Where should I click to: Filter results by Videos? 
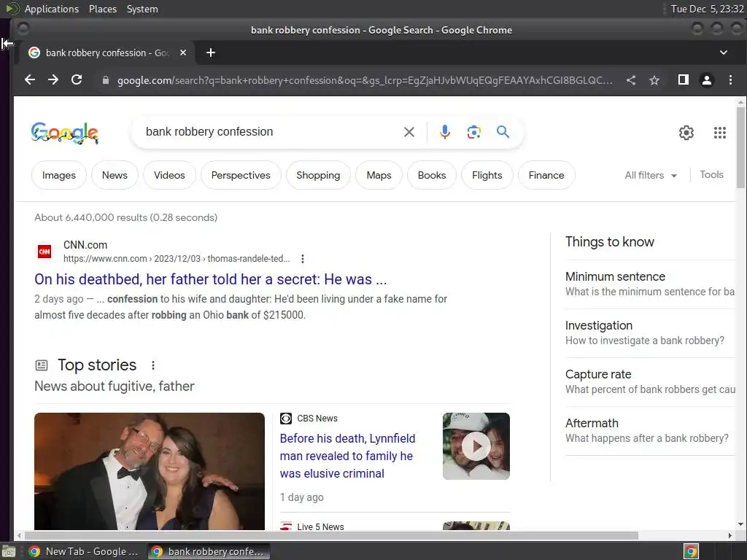(x=169, y=175)
